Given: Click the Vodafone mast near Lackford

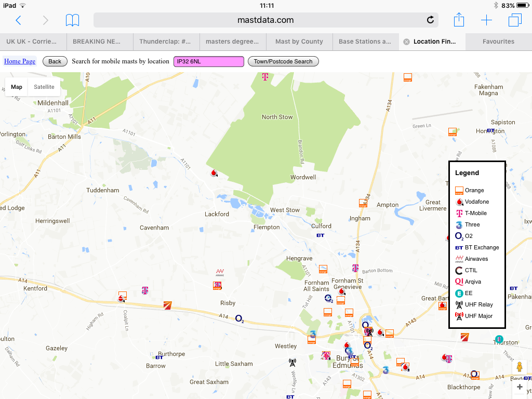Looking at the screenshot, I should (x=214, y=172).
